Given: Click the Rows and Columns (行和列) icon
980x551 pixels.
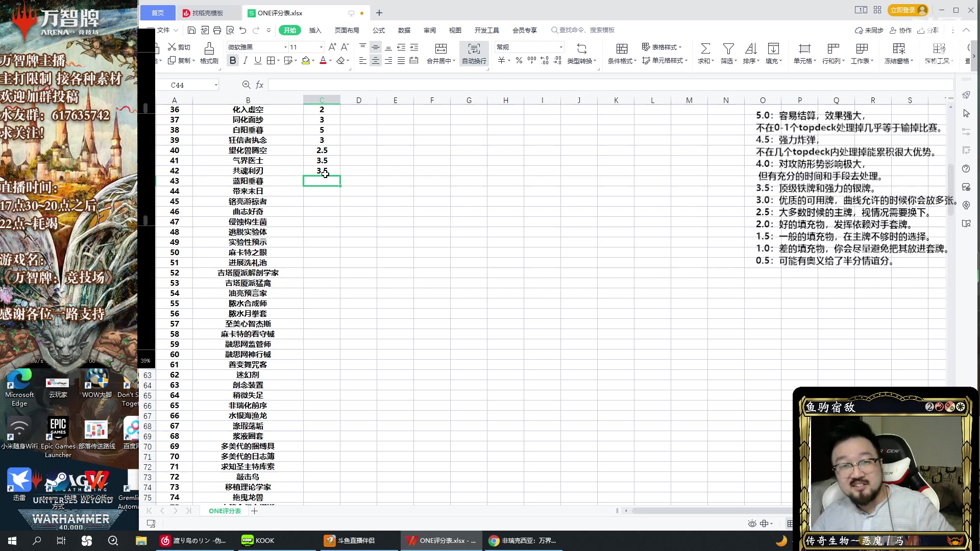Looking at the screenshot, I should pos(833,48).
